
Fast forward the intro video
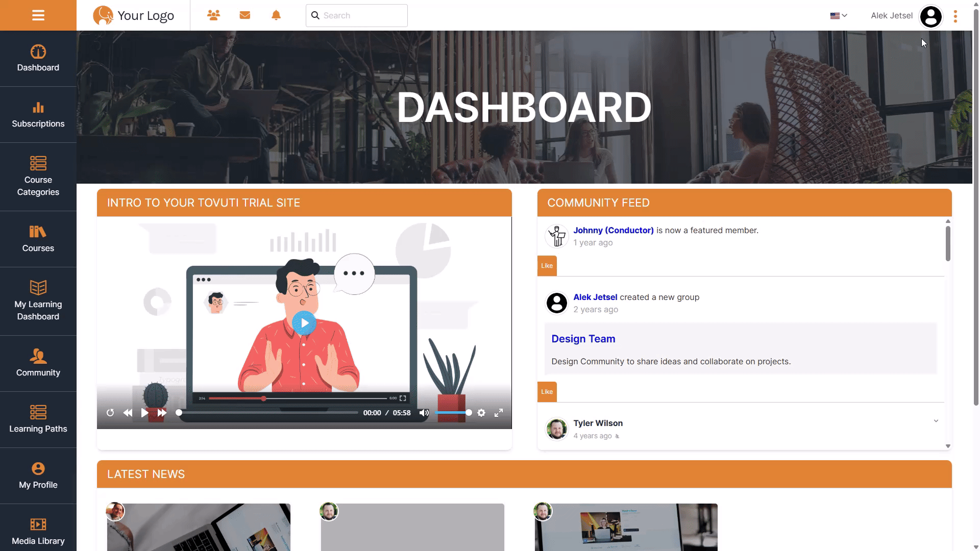coord(162,413)
